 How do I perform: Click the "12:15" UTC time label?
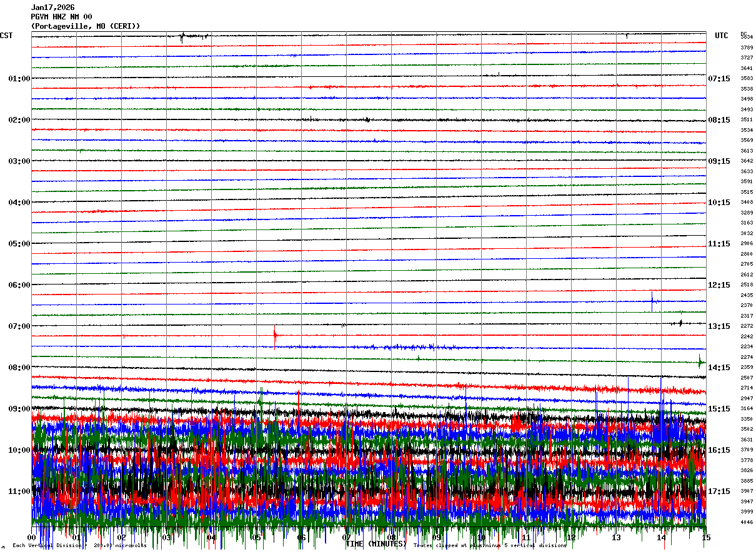pos(719,285)
